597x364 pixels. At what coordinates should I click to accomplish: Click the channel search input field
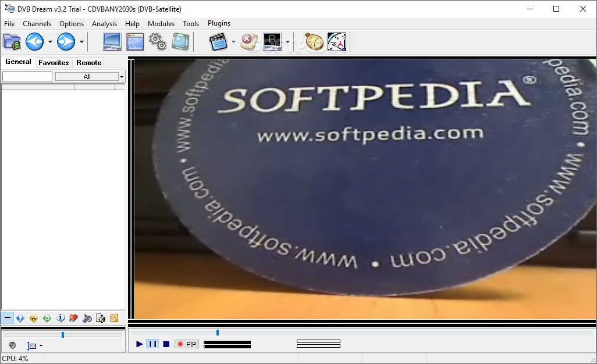[27, 77]
